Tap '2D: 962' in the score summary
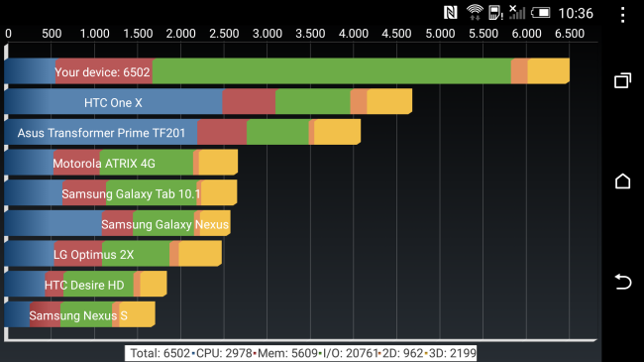This screenshot has width=644, height=362. click(x=402, y=353)
